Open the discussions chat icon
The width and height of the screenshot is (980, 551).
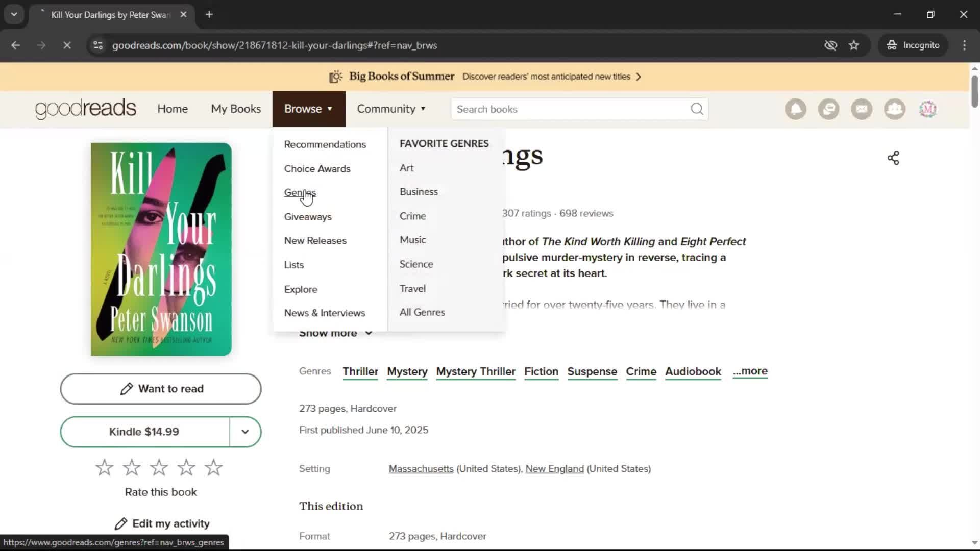(x=828, y=109)
